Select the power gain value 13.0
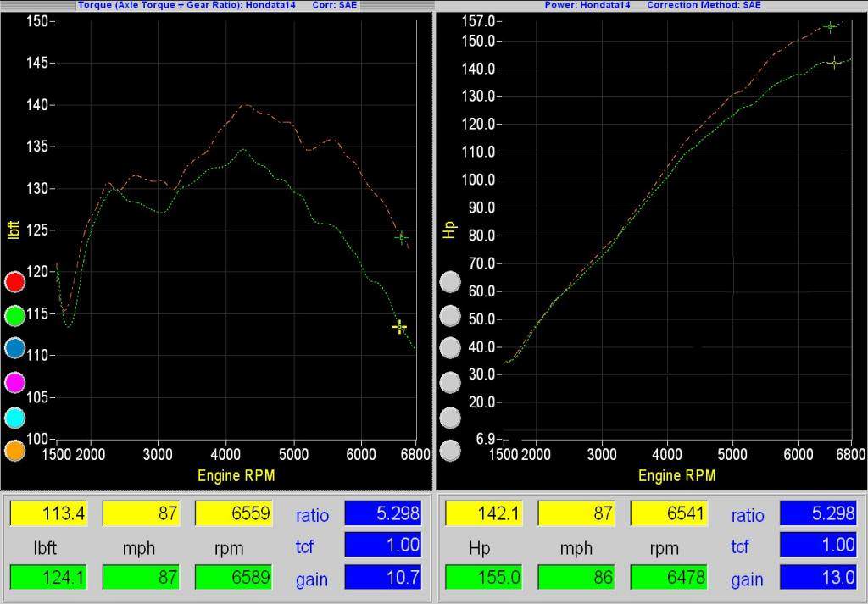Viewport: 868px width, 604px height. pos(817,579)
